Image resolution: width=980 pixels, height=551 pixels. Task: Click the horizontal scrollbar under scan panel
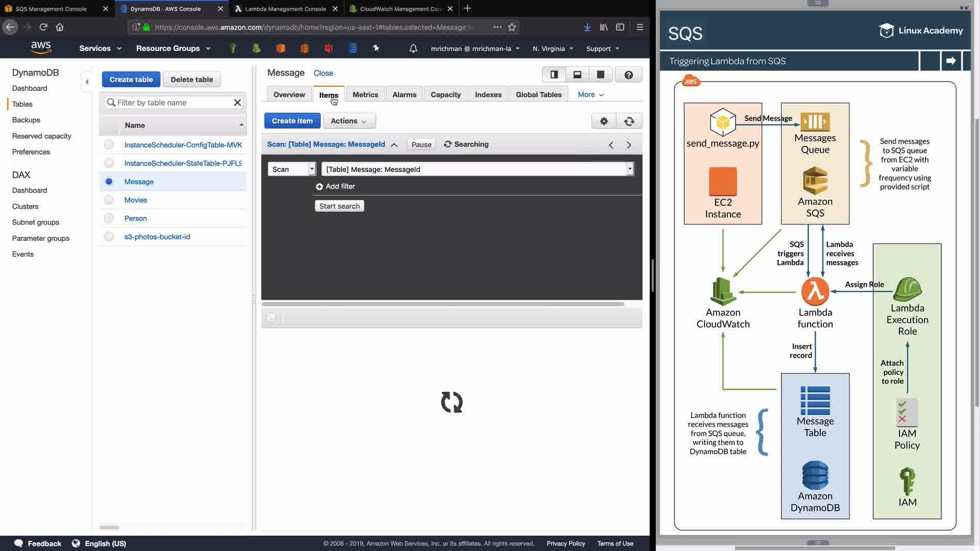(x=443, y=304)
